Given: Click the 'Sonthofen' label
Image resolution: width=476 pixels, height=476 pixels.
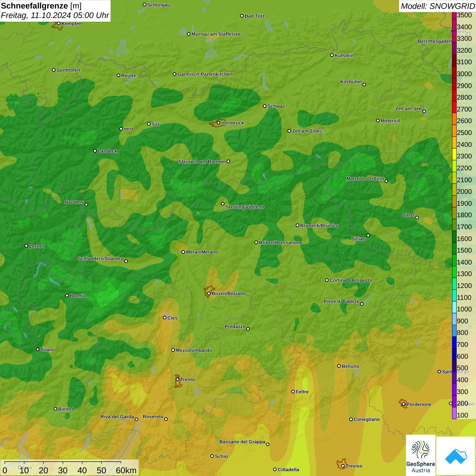Looking at the screenshot, I should pyautogui.click(x=68, y=70).
